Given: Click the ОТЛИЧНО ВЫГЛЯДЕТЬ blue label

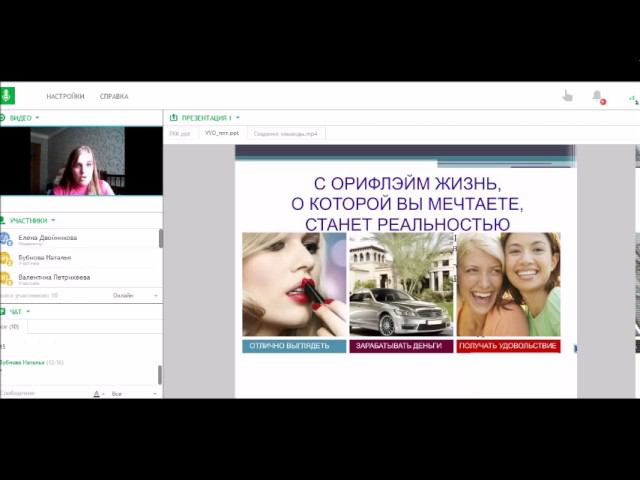Looking at the screenshot, I should [x=294, y=346].
